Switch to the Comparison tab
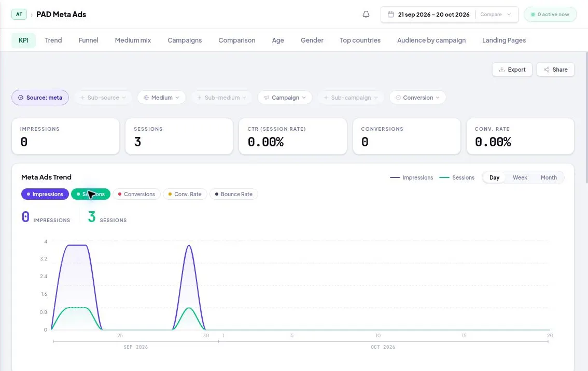The width and height of the screenshot is (588, 371). (x=236, y=40)
